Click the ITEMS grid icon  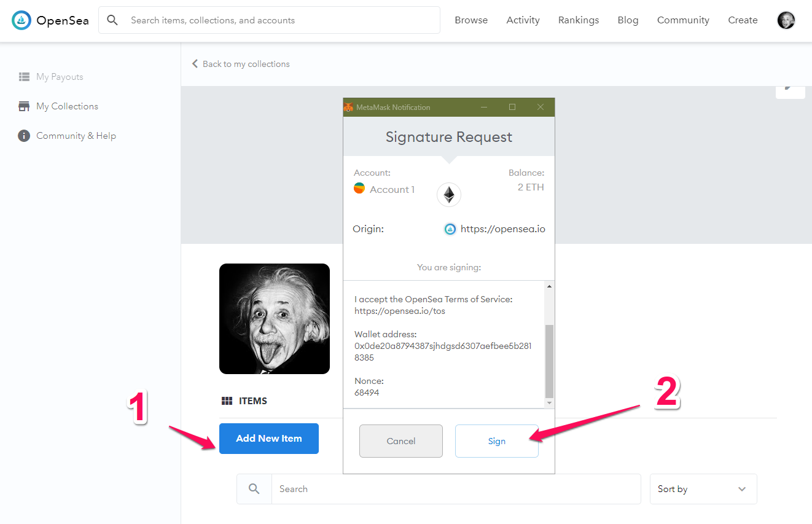pyautogui.click(x=227, y=401)
